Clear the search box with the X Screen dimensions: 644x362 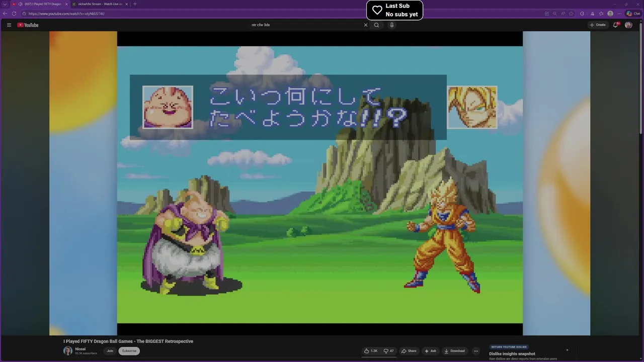coord(366,25)
